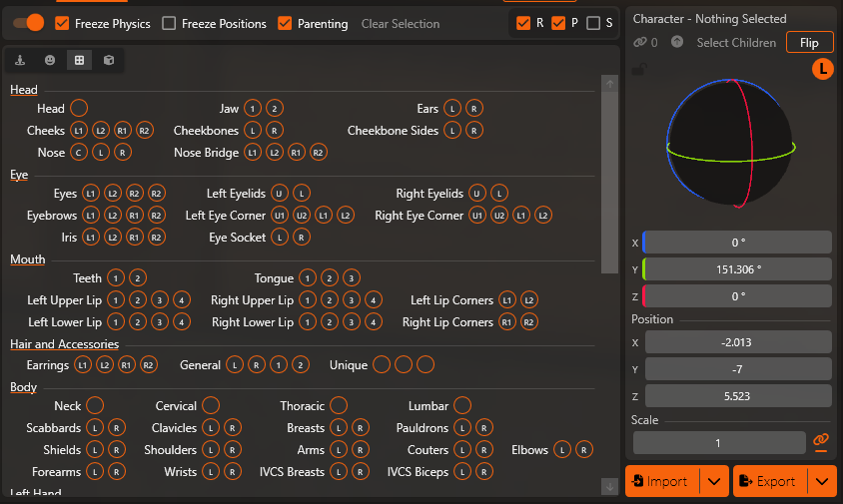
Task: Click the padlock lock icon
Action: pos(638,69)
